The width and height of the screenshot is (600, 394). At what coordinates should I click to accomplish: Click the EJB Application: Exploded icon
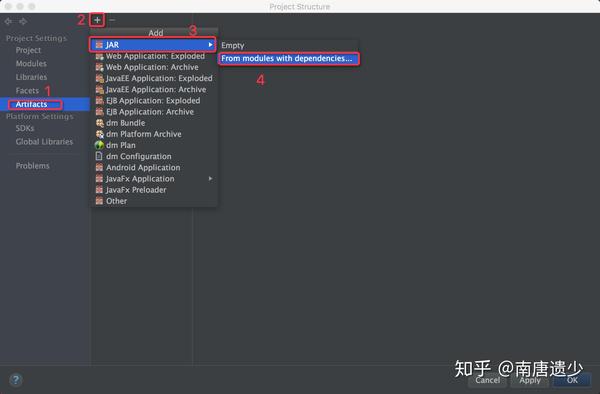click(99, 101)
